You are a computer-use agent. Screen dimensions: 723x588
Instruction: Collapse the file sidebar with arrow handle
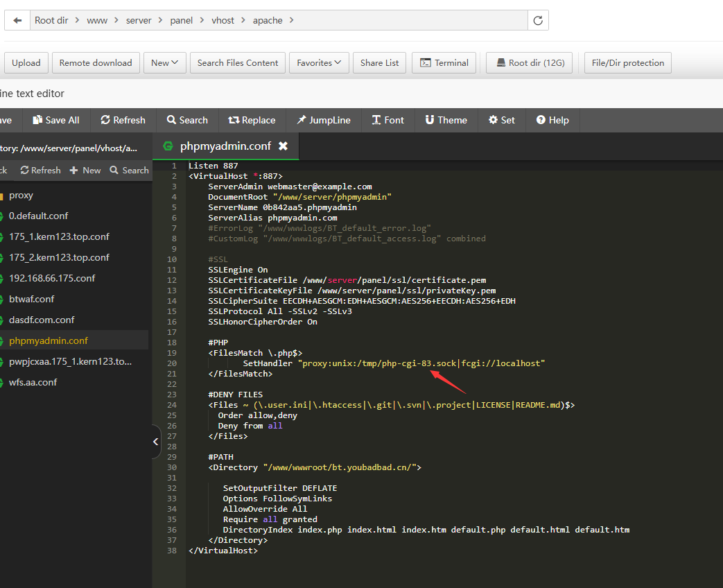click(x=156, y=441)
